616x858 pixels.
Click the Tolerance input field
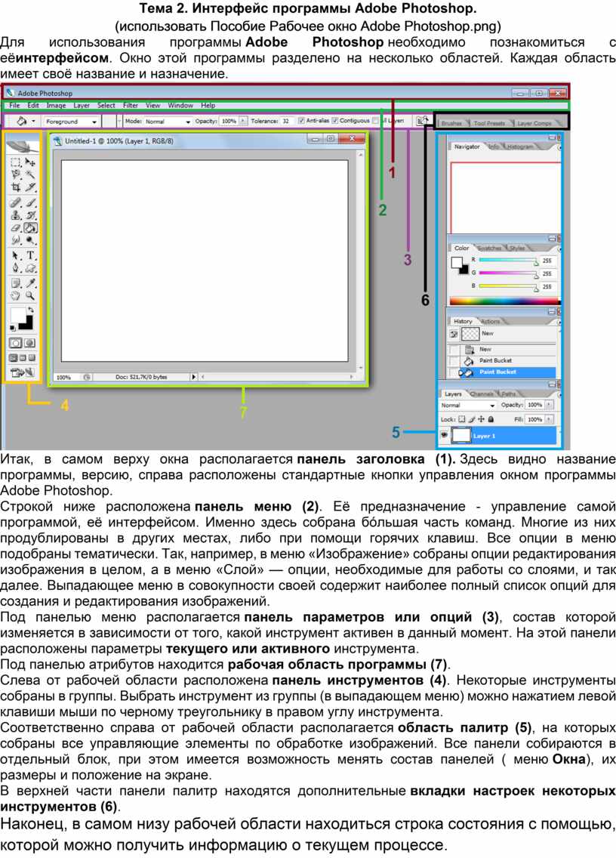(x=287, y=121)
